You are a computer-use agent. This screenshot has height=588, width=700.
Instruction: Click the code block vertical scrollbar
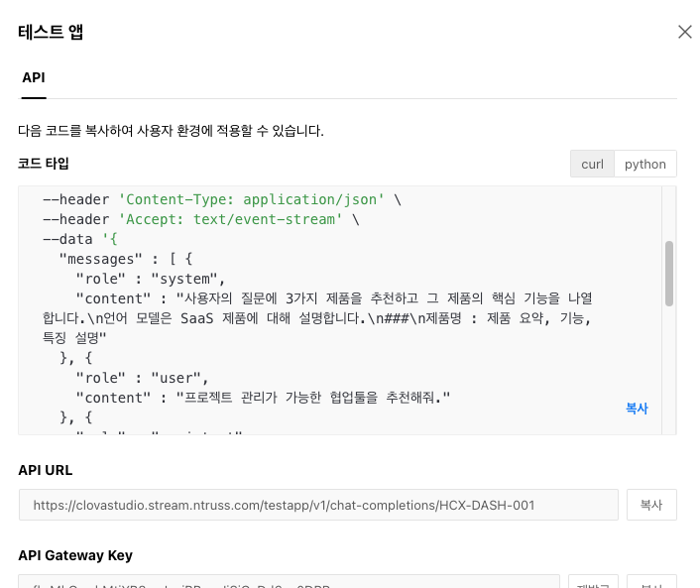pos(669,273)
